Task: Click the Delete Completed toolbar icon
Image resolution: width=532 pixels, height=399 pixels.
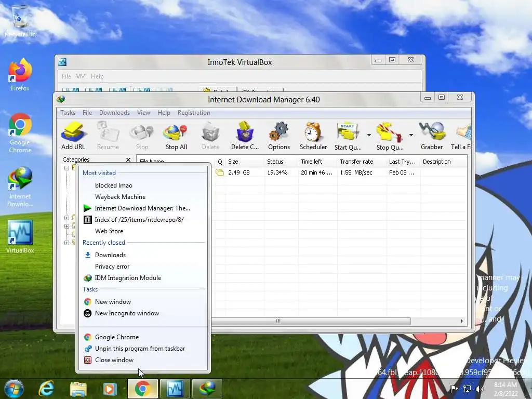Action: (245, 137)
